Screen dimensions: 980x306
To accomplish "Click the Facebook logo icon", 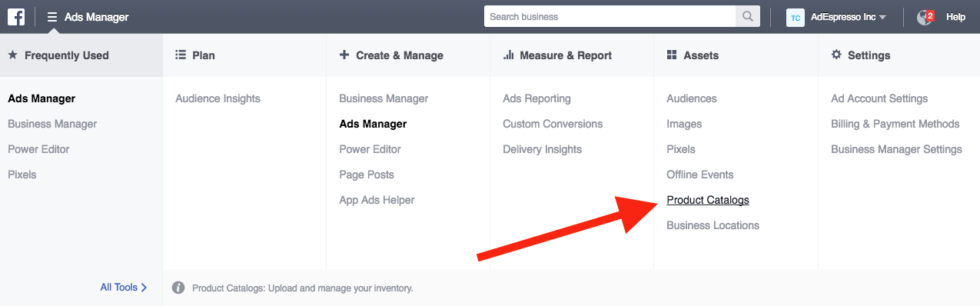I will [x=17, y=16].
